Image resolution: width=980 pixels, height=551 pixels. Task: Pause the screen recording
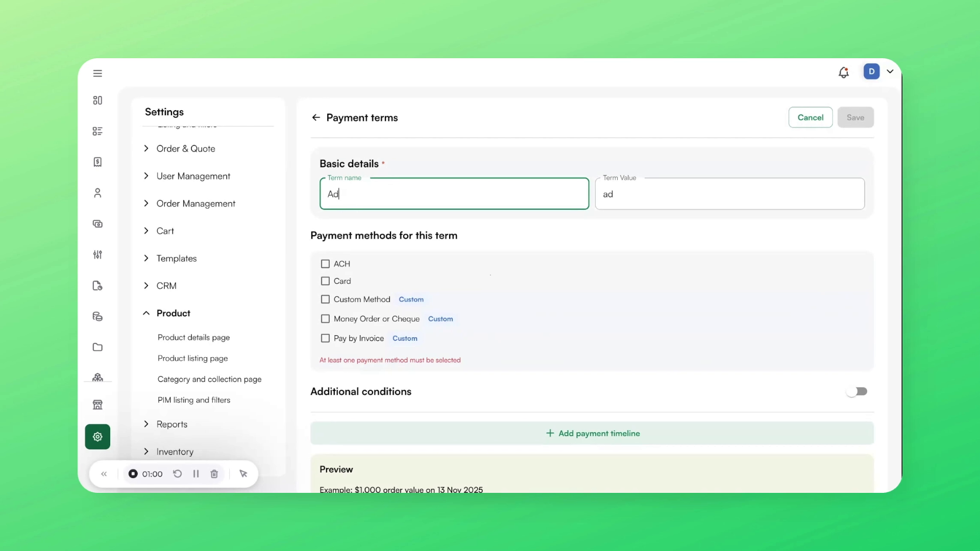pyautogui.click(x=195, y=473)
